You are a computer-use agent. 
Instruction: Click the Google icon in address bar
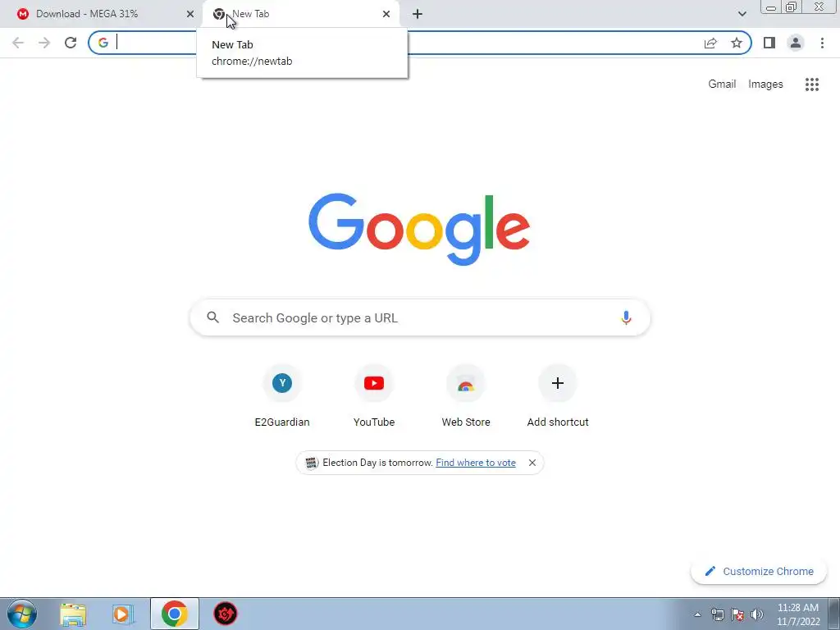pyautogui.click(x=103, y=43)
